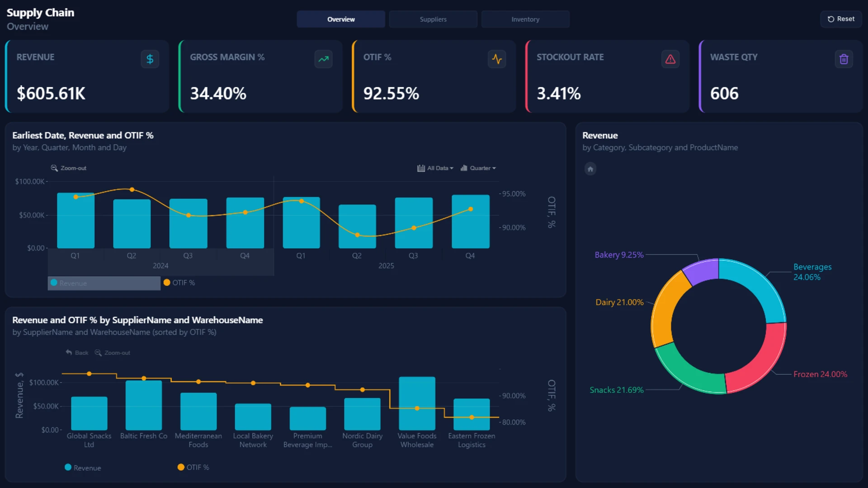Click the bar-chart icon beside Quarter
The height and width of the screenshot is (488, 868).
coord(464,168)
